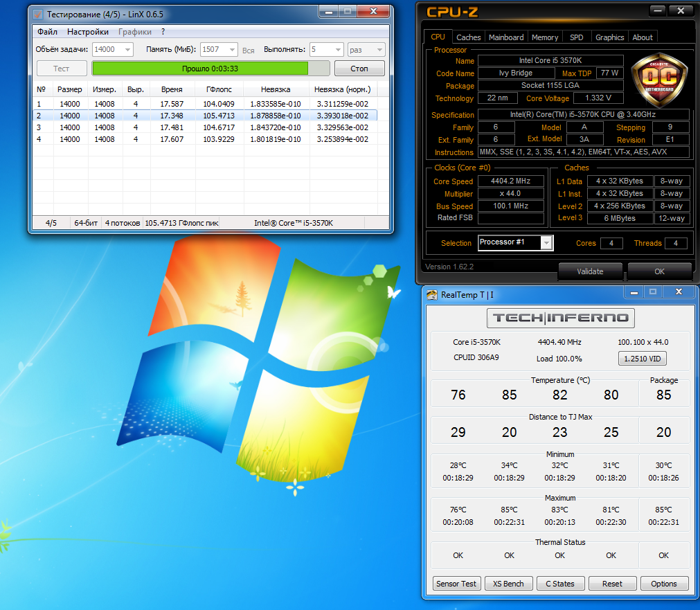Viewport: 700px width, 610px height.
Task: Select LinX result row with 104.0409 GFlops
Action: coord(206,104)
